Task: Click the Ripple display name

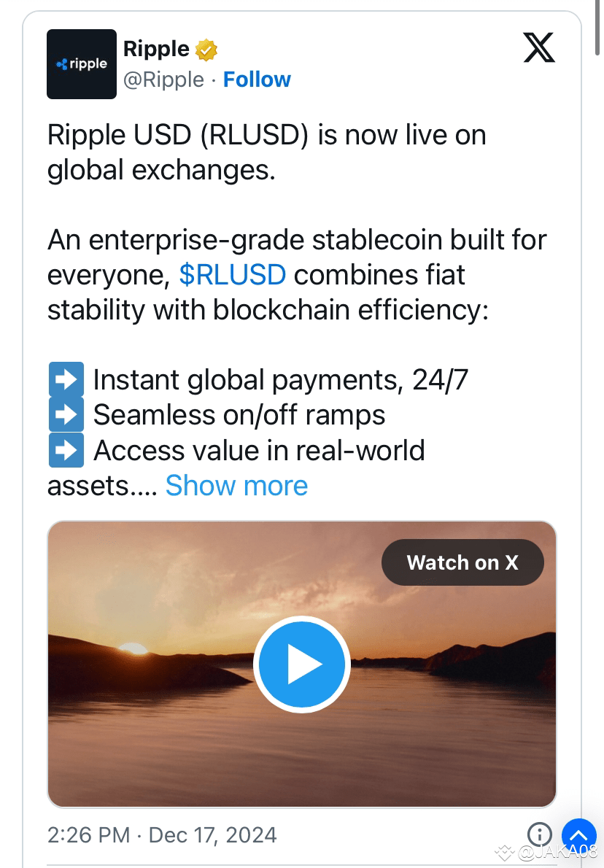Action: point(155,48)
